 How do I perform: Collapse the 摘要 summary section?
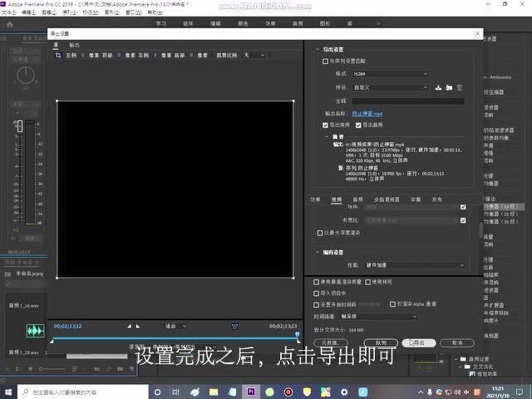(x=327, y=136)
